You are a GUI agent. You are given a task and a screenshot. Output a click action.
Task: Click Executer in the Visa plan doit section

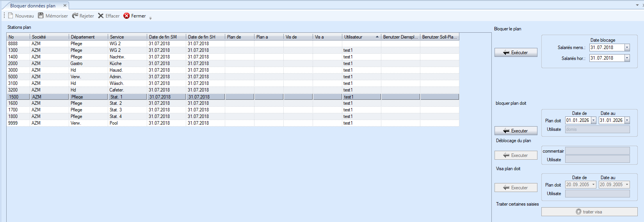(516, 188)
